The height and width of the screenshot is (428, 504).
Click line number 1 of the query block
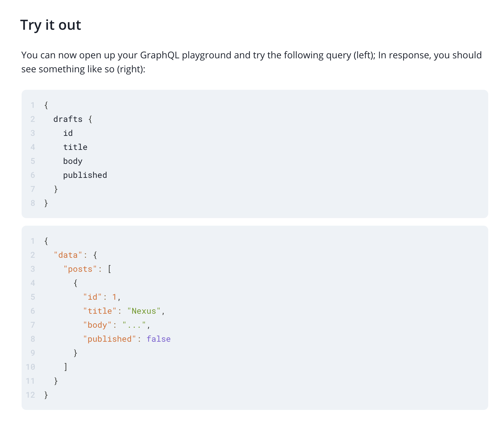(x=33, y=105)
